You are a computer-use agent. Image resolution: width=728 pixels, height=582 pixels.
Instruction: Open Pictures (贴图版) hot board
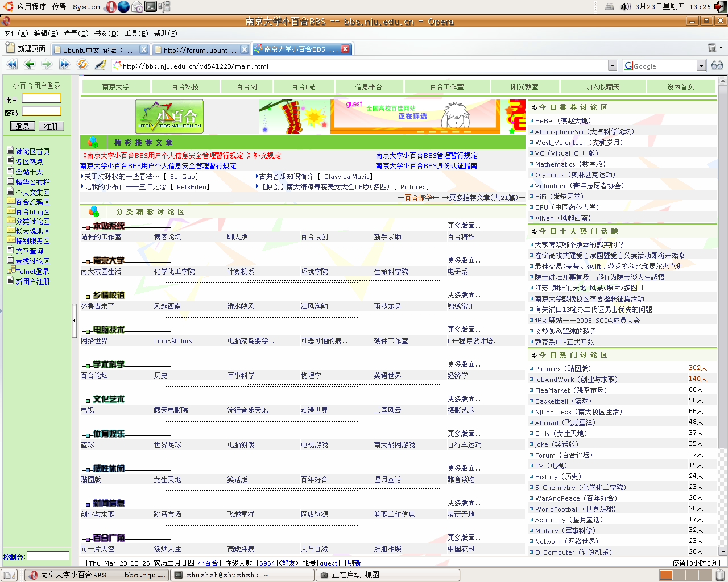[x=563, y=368]
